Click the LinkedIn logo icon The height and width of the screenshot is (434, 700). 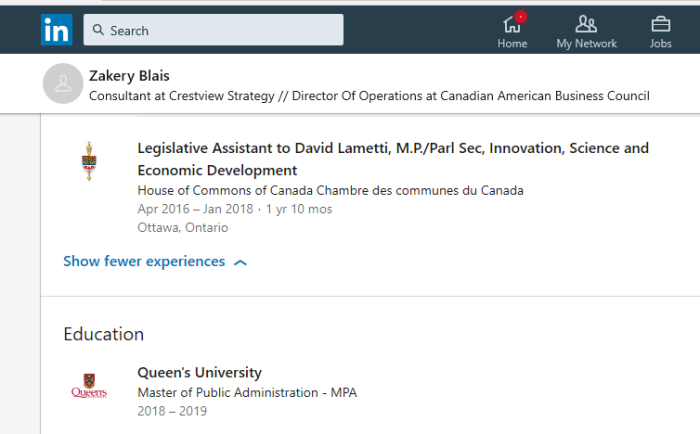[x=57, y=30]
